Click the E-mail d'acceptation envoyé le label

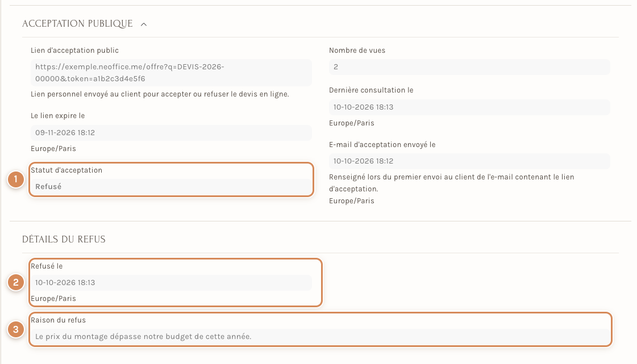click(x=382, y=144)
